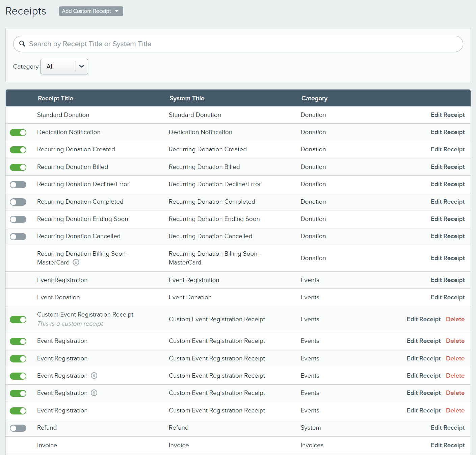This screenshot has width=476, height=455.
Task: Edit receipt subtitled 'This is a custom receipt'
Action: [x=424, y=319]
